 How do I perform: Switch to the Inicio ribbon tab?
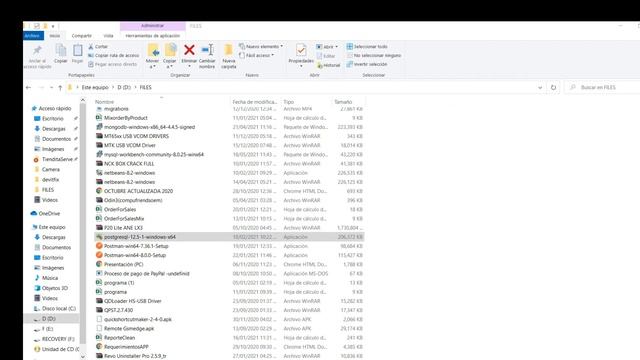pos(55,36)
